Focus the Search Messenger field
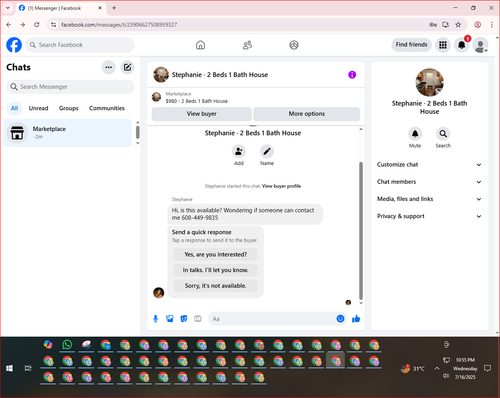 tap(70, 87)
